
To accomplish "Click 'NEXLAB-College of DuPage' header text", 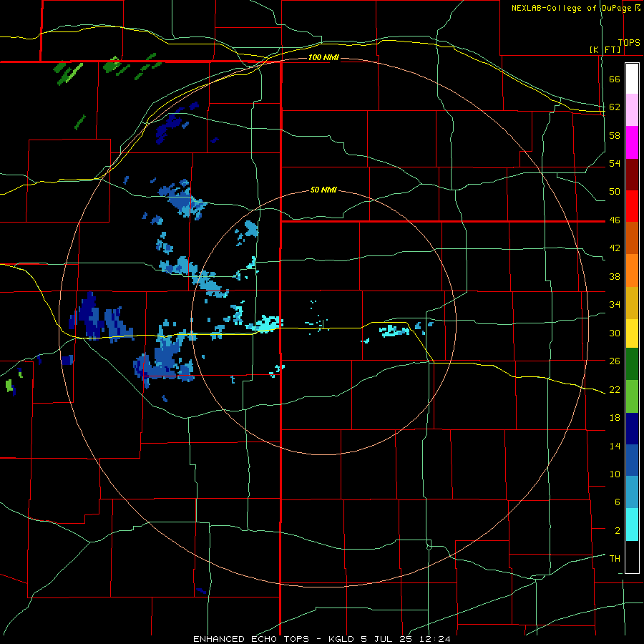I will pos(571,8).
